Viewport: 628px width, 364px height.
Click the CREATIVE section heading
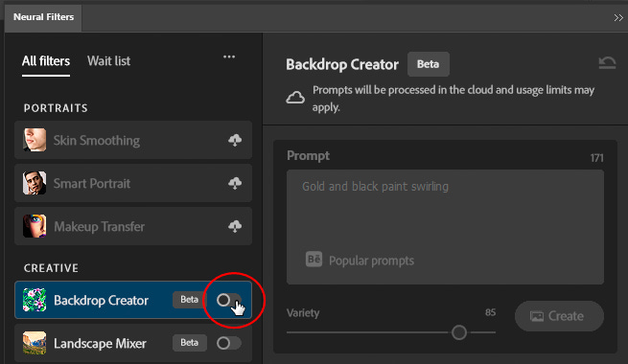tap(51, 268)
